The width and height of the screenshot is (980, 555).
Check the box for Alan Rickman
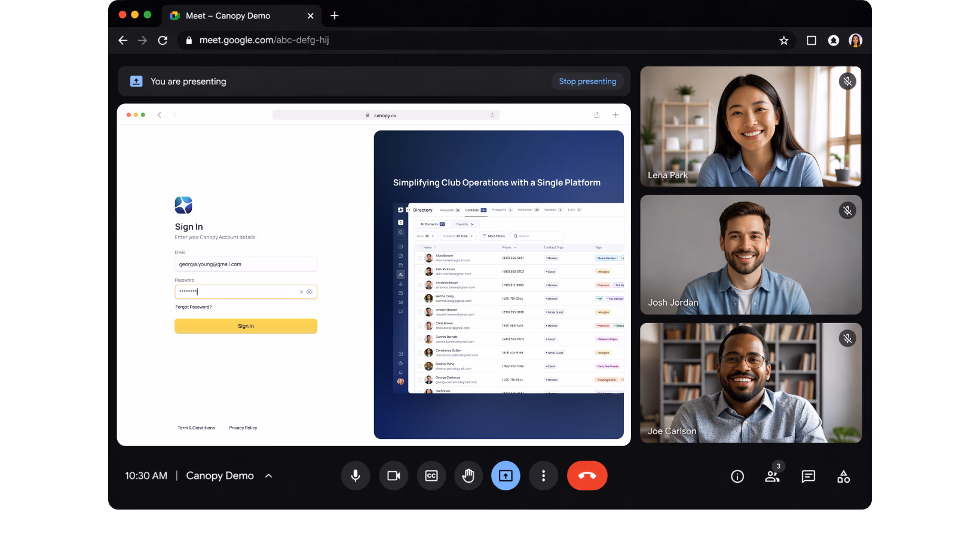tap(419, 272)
